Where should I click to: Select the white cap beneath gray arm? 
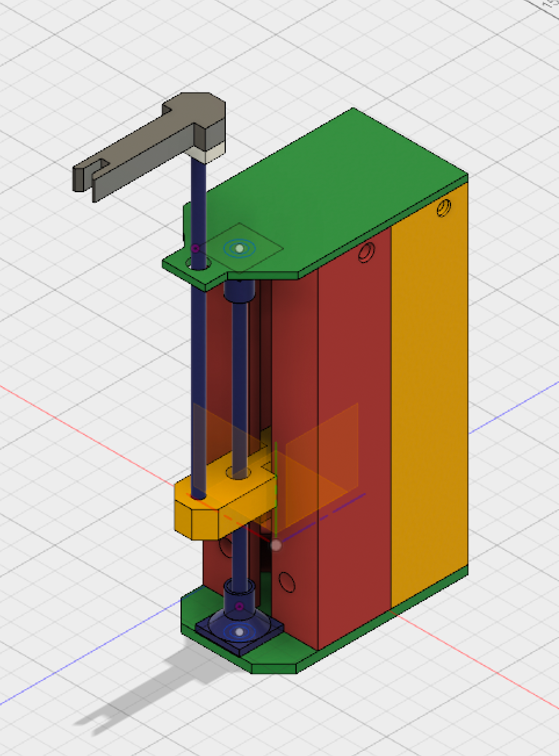tap(209, 152)
